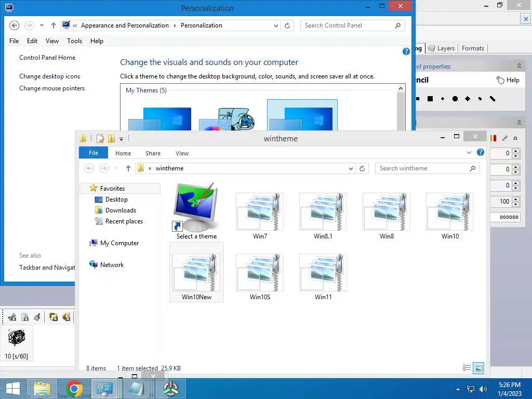
Task: Collapse the color panel chevron
Action: click(519, 122)
